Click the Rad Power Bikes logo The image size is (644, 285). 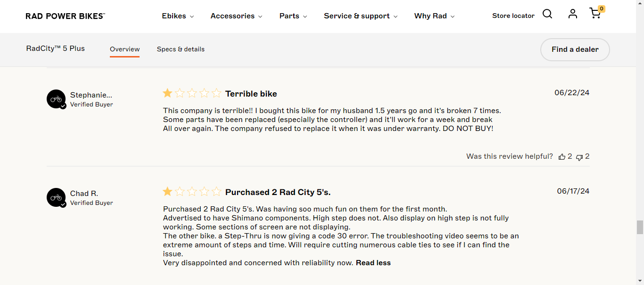coord(65,16)
